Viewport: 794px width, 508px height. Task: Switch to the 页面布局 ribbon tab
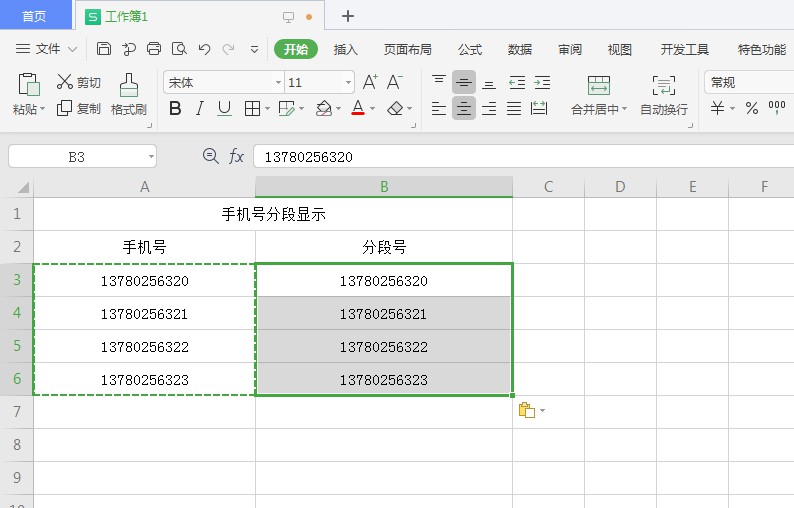point(408,49)
